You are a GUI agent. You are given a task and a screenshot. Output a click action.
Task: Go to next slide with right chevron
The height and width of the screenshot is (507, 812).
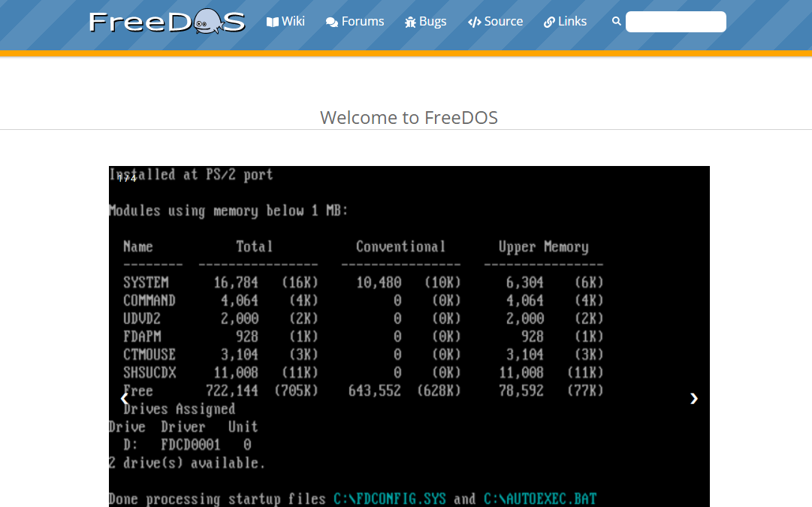pos(694,398)
